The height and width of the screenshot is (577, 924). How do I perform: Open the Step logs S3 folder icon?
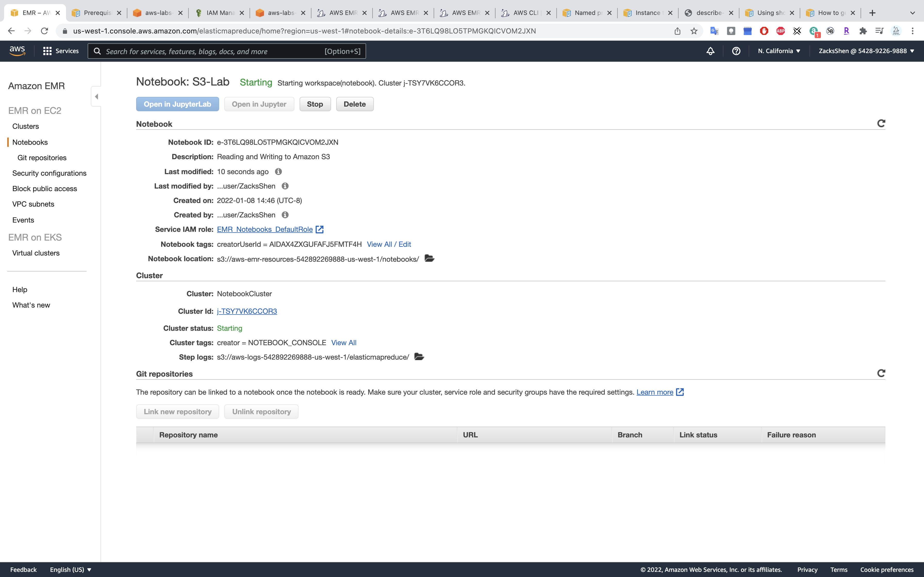point(419,357)
